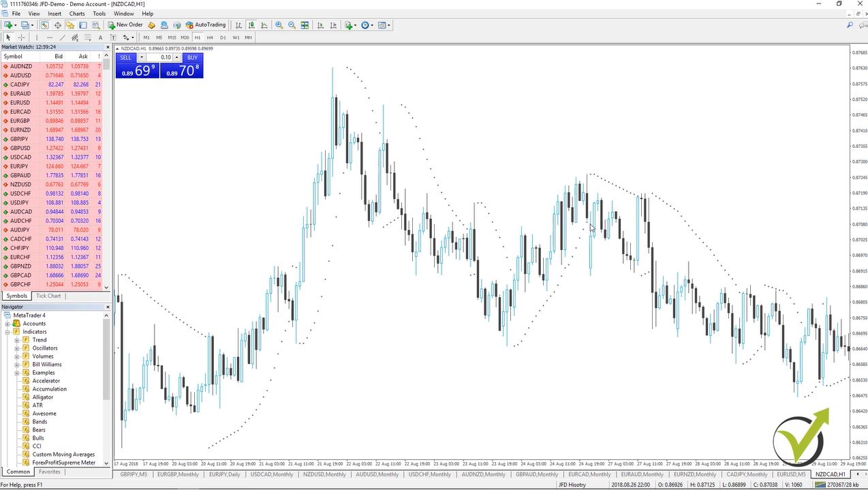Screen dimensions: 868x490
Task: Expand the Oscillators indicator group
Action: coord(16,348)
